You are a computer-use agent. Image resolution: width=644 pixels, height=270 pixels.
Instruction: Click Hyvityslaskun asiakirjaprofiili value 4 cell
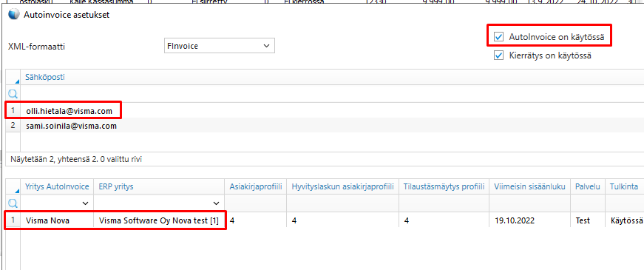tap(342, 220)
